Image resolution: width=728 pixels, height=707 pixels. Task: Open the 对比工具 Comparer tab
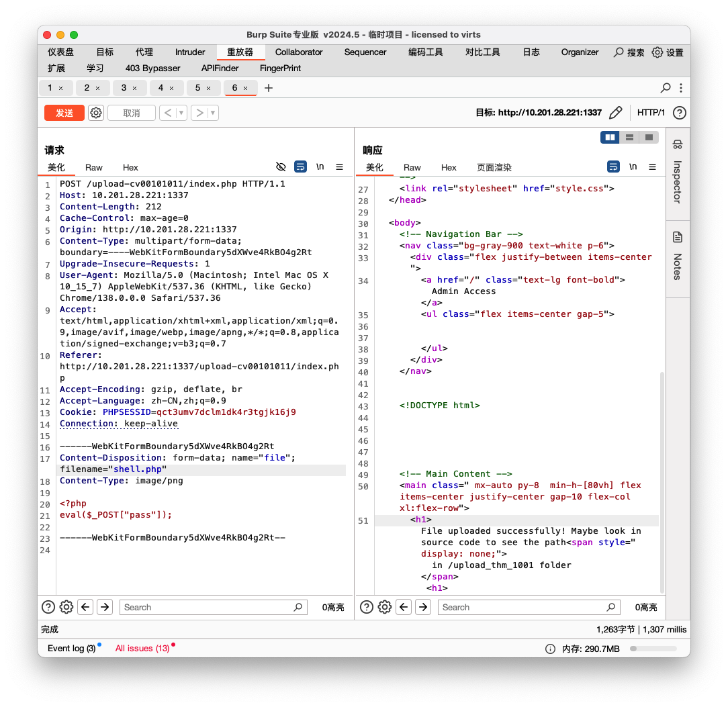pos(482,52)
